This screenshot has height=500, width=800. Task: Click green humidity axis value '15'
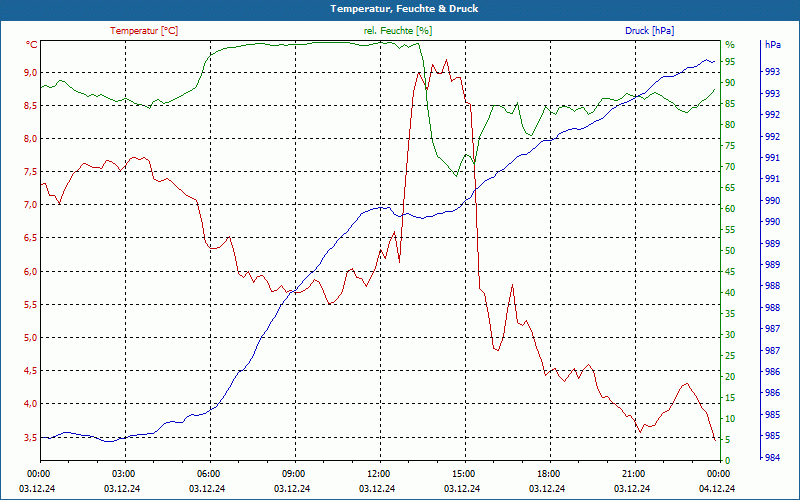pos(730,397)
